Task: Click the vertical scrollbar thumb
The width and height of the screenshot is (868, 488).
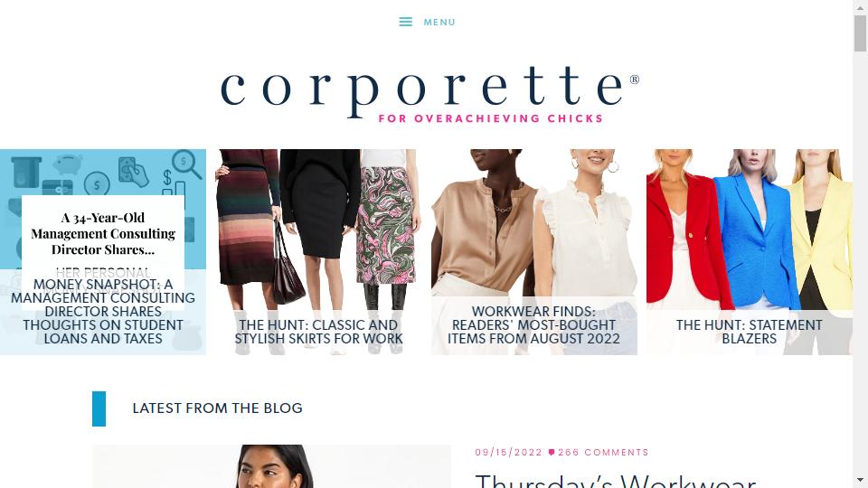Action: point(860,33)
